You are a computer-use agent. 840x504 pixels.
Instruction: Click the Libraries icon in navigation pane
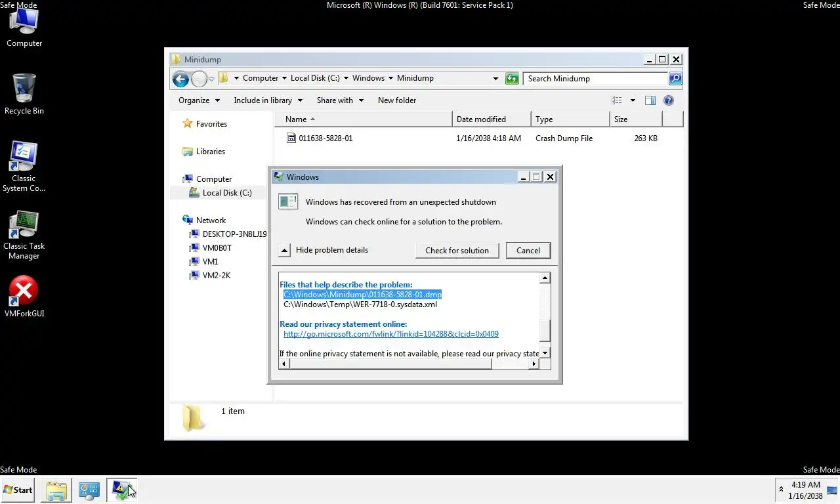(188, 152)
